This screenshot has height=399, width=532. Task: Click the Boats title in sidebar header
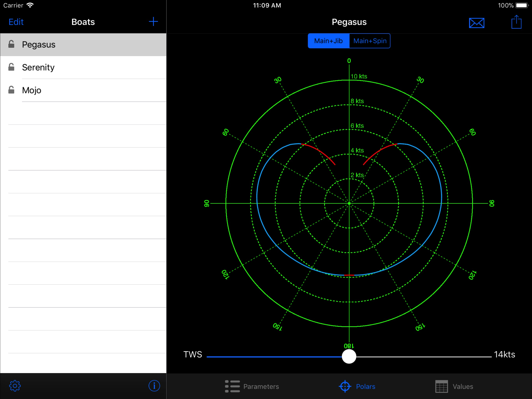point(83,22)
